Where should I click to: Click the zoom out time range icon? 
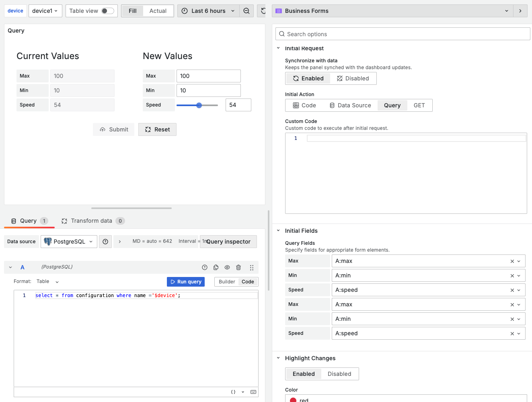click(x=247, y=11)
